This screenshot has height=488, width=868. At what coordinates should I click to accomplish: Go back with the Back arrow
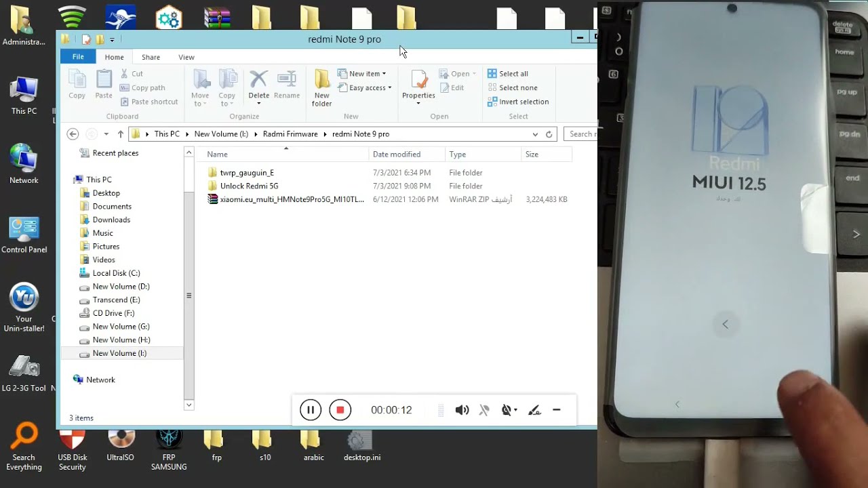tap(73, 134)
